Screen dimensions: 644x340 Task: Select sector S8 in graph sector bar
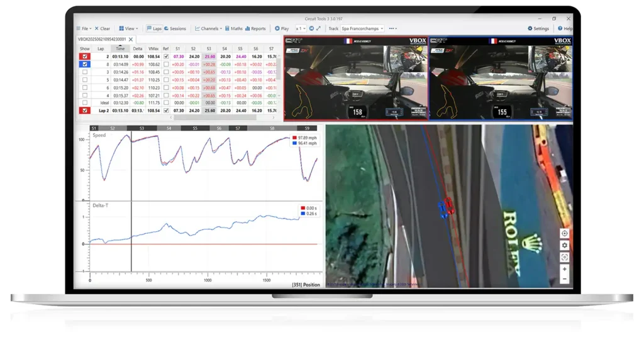272,129
